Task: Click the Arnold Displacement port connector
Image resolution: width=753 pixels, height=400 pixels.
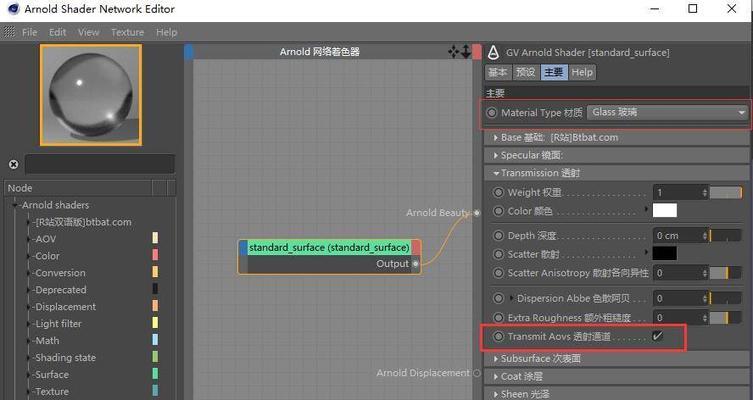Action: pos(476,373)
